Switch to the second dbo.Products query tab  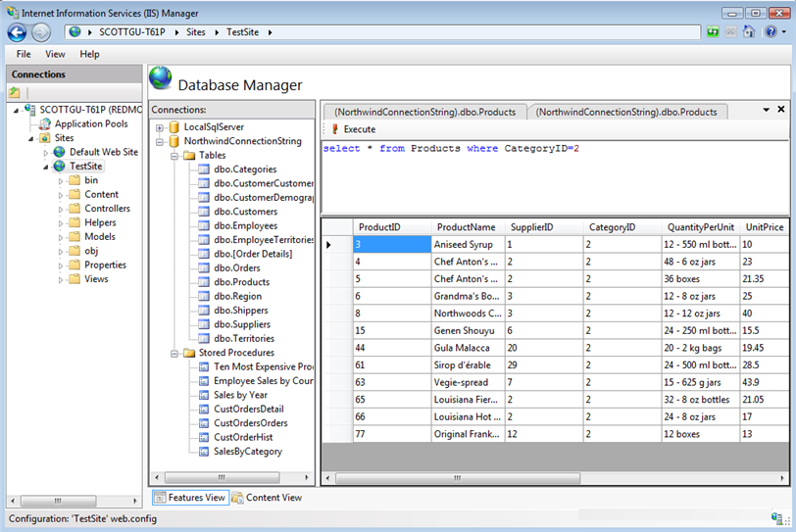click(x=626, y=112)
